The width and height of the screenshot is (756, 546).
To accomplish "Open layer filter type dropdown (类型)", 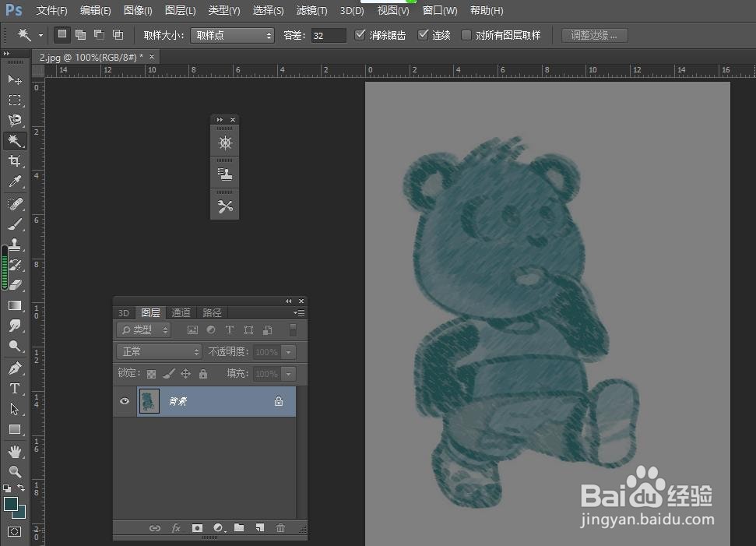I will (144, 330).
